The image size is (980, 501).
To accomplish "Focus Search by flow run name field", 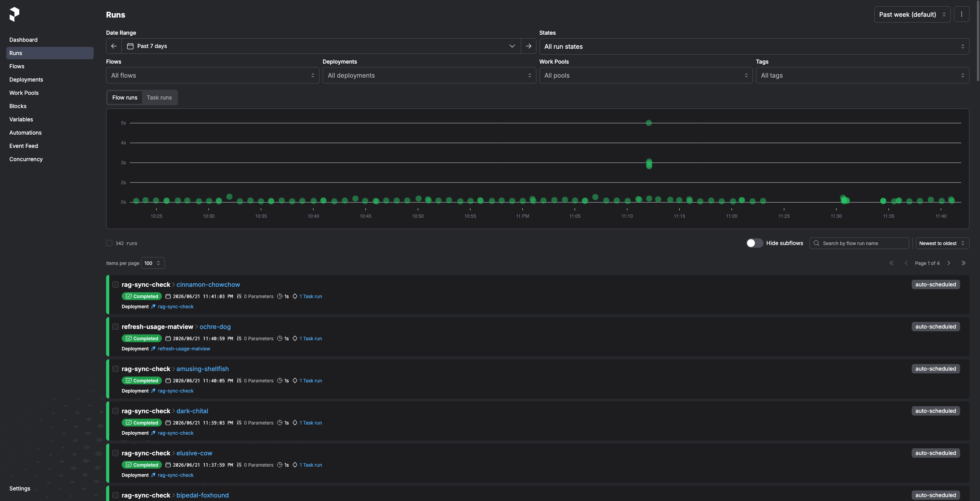I will (x=859, y=243).
